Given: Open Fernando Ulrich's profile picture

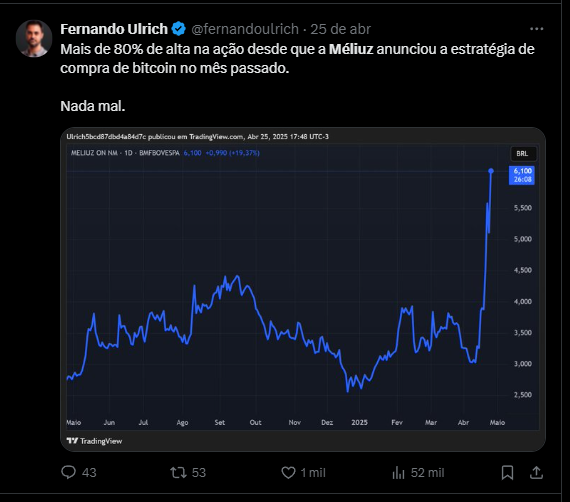Looking at the screenshot, I should (x=34, y=38).
